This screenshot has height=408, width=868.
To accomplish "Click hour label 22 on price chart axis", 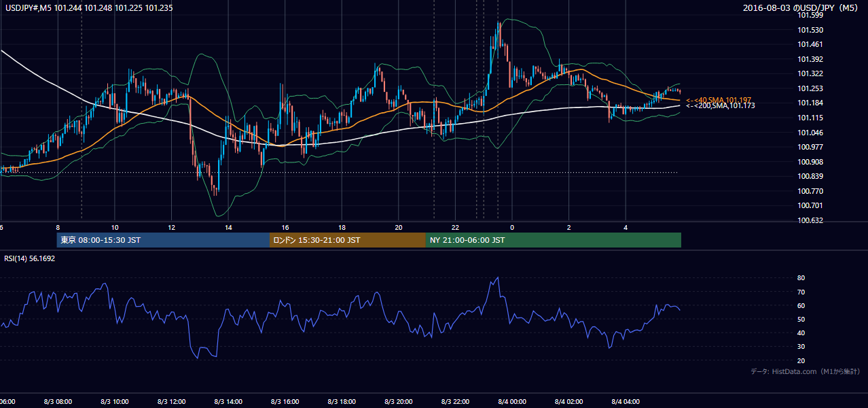I will (x=456, y=228).
